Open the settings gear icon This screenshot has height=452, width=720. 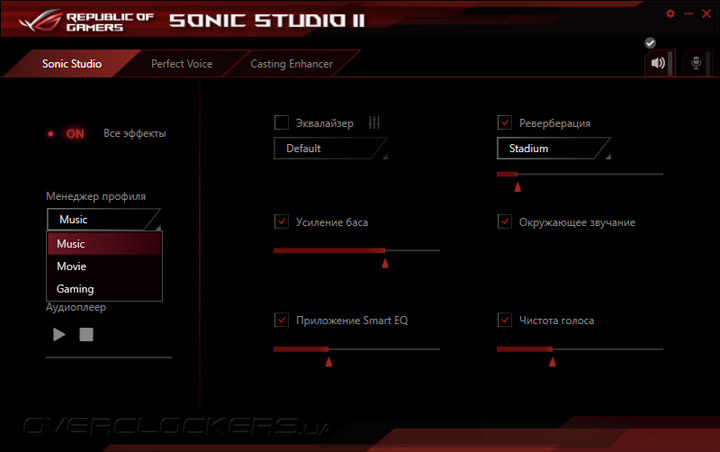pyautogui.click(x=670, y=14)
